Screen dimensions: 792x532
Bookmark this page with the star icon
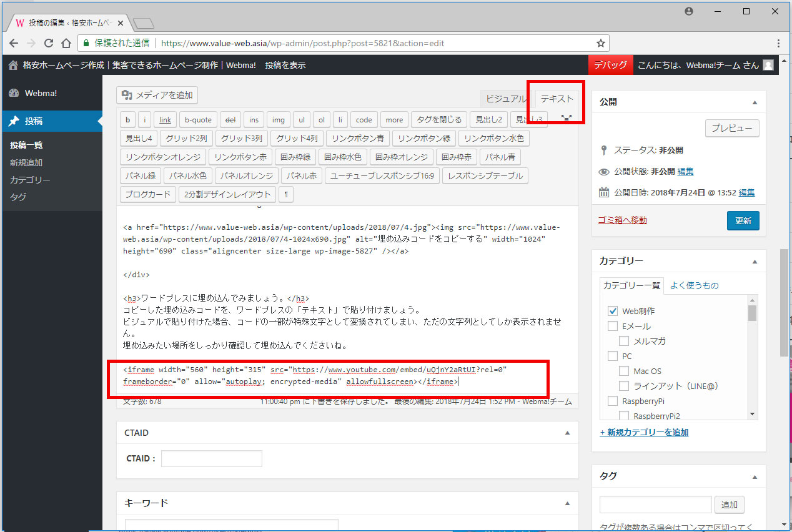tap(601, 44)
